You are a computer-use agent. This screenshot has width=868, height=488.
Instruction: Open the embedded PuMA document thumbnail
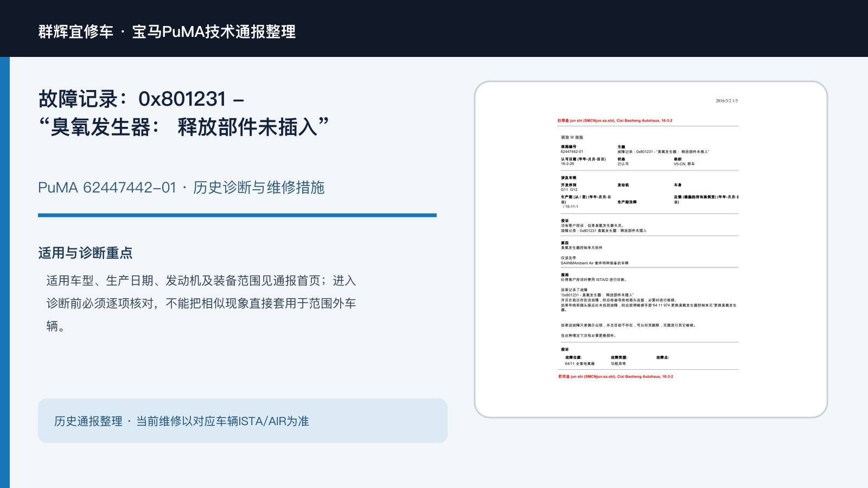point(651,249)
